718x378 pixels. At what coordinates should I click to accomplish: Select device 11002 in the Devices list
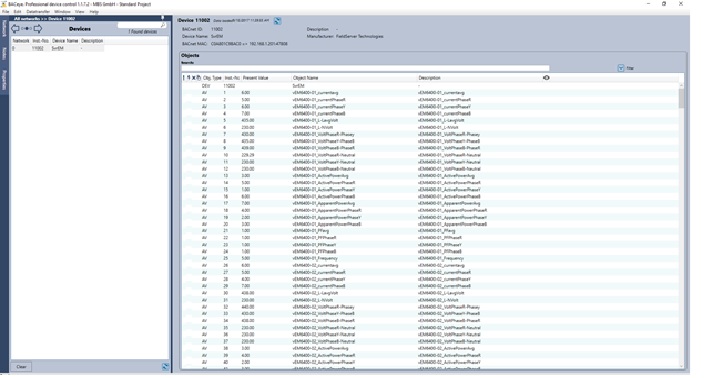coord(58,48)
